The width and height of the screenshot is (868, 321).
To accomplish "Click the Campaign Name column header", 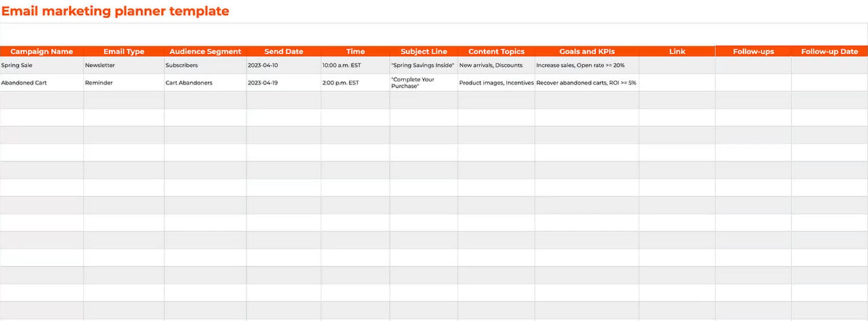I will click(42, 51).
